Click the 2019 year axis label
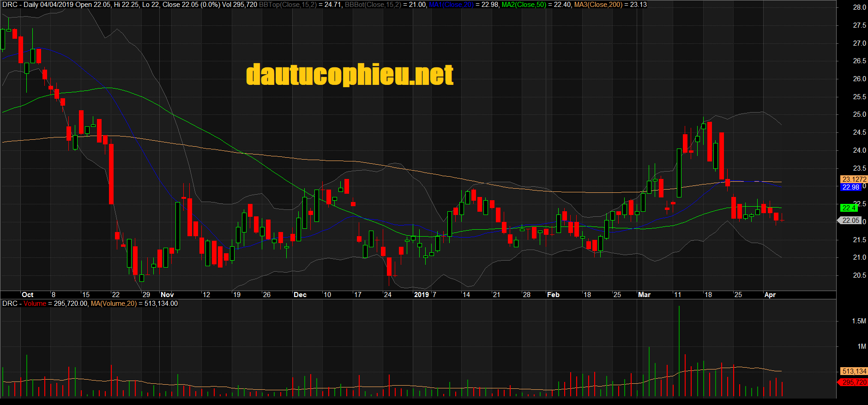The image size is (868, 405). [x=422, y=295]
